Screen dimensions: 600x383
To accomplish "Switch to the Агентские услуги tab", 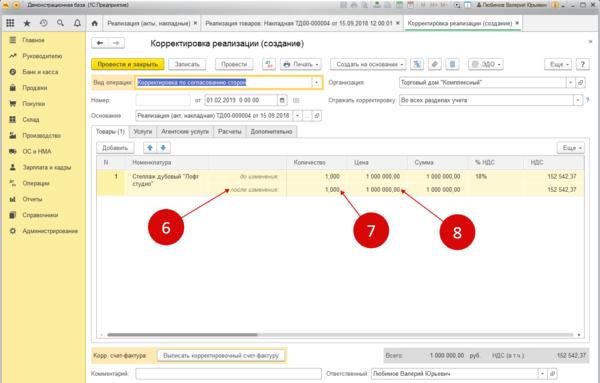I will (185, 131).
